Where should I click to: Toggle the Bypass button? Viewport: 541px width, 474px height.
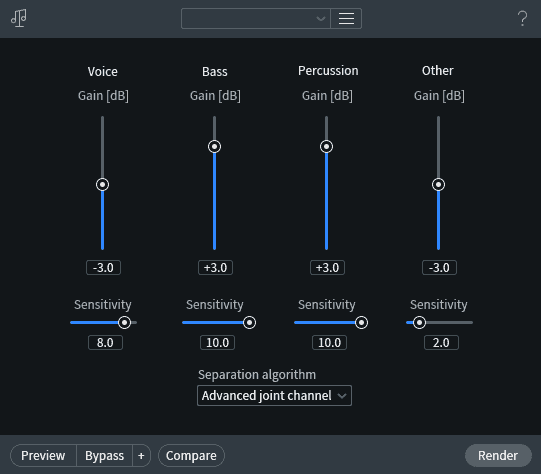coord(104,455)
